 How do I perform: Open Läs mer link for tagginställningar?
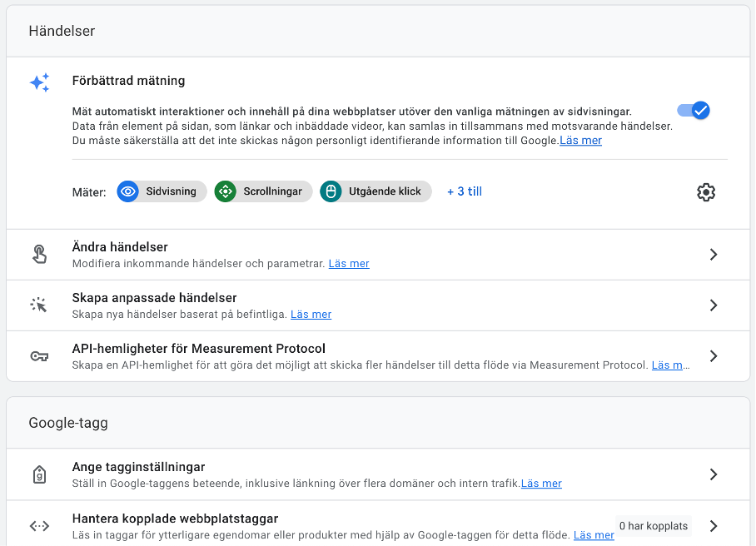pyautogui.click(x=541, y=484)
